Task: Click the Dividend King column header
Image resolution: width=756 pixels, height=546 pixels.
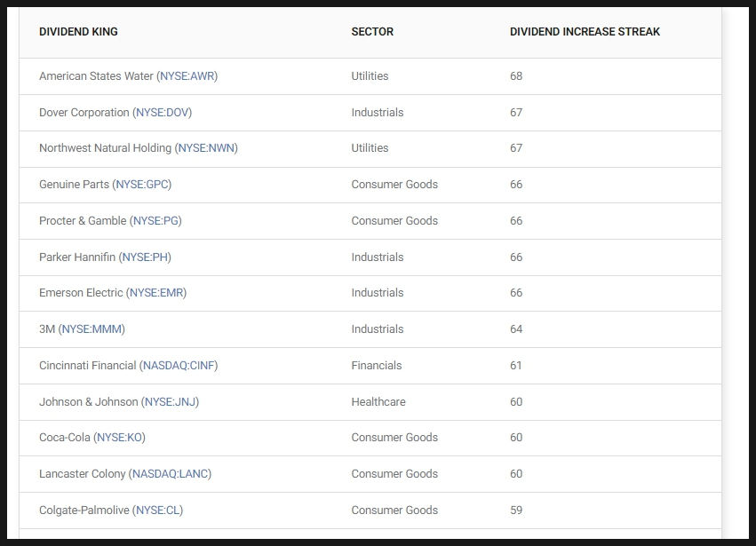Action: point(78,32)
